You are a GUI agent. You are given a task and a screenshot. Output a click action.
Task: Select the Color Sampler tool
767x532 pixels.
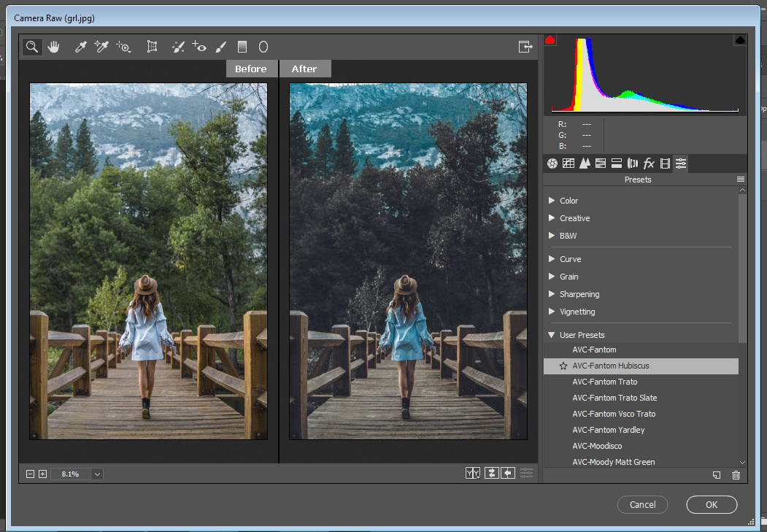[101, 47]
